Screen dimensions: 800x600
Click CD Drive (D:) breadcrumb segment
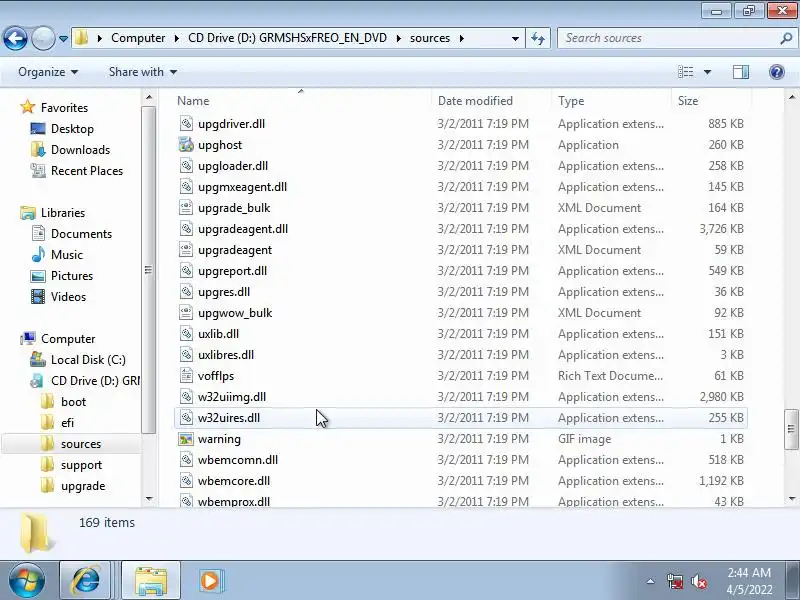[287, 38]
